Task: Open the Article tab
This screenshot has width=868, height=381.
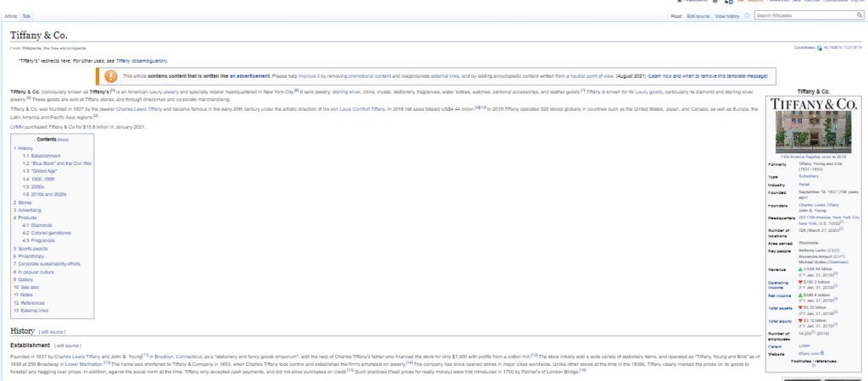Action: pyautogui.click(x=11, y=17)
